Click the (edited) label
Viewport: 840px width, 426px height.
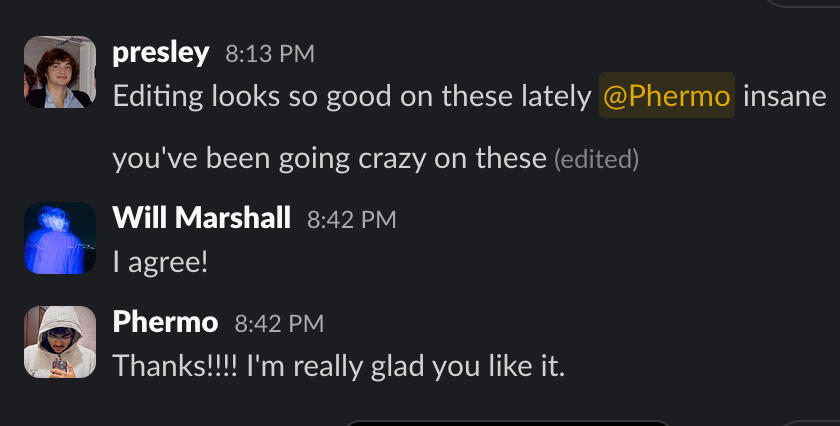pos(596,159)
